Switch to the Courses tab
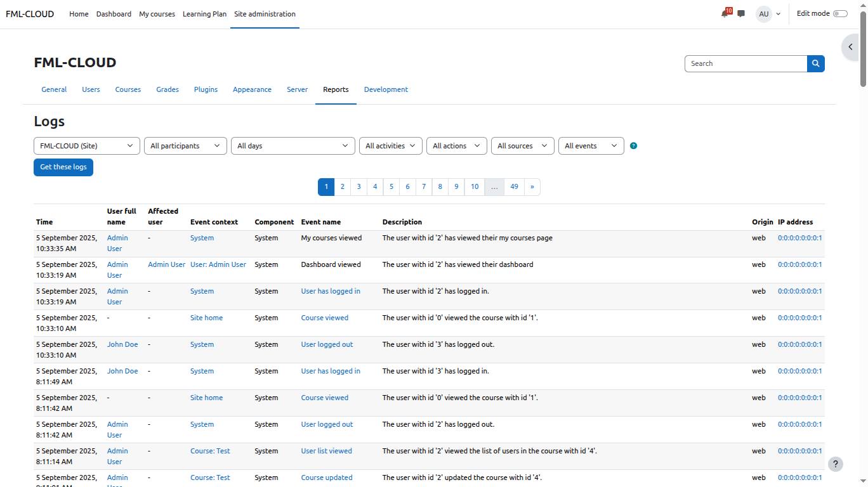Viewport: 868px width, 487px height. coord(128,90)
